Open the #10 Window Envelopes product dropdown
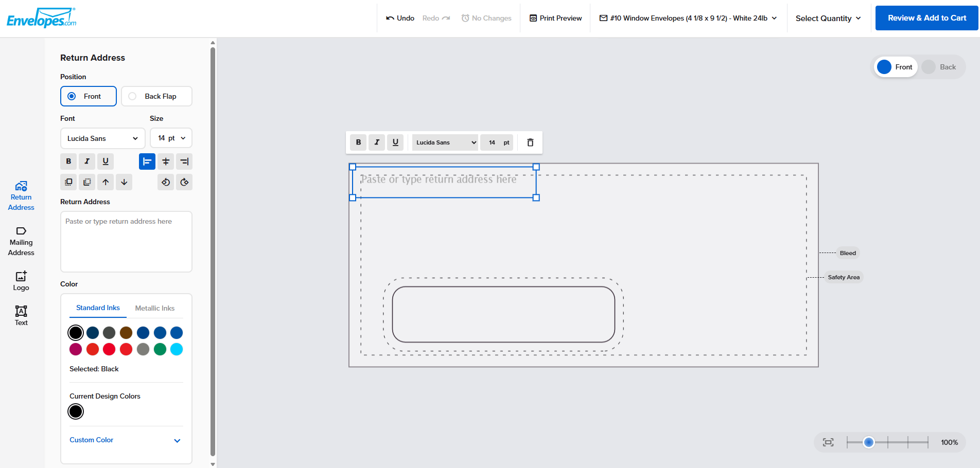 (688, 18)
